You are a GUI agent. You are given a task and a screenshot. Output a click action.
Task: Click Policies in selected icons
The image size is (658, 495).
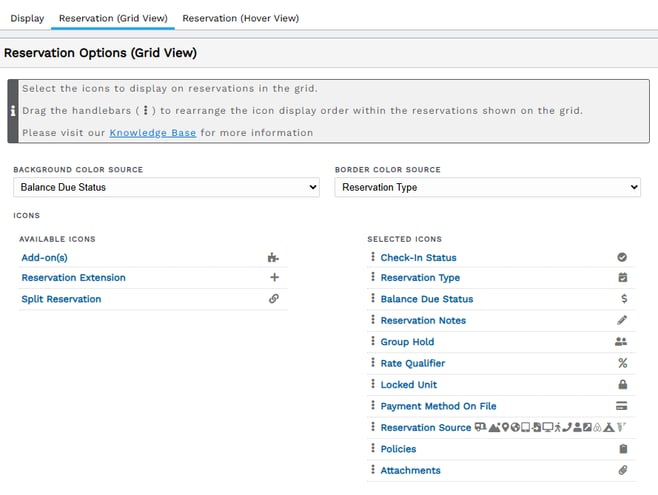click(398, 449)
